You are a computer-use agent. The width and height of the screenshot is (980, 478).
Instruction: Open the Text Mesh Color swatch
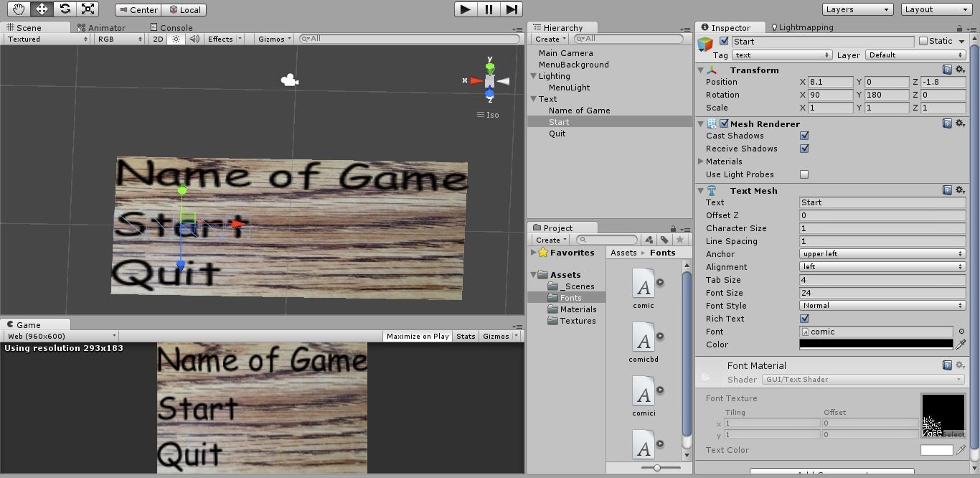click(875, 345)
